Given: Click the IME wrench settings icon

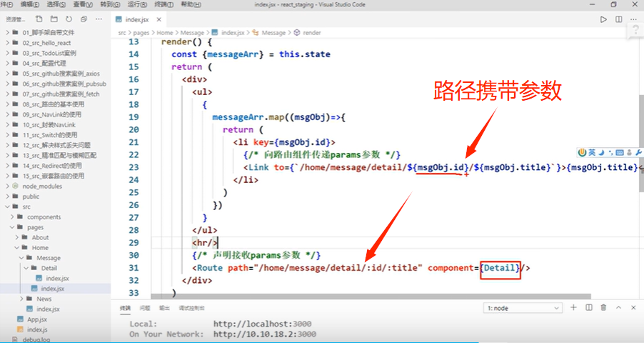Looking at the screenshot, I should (x=639, y=153).
